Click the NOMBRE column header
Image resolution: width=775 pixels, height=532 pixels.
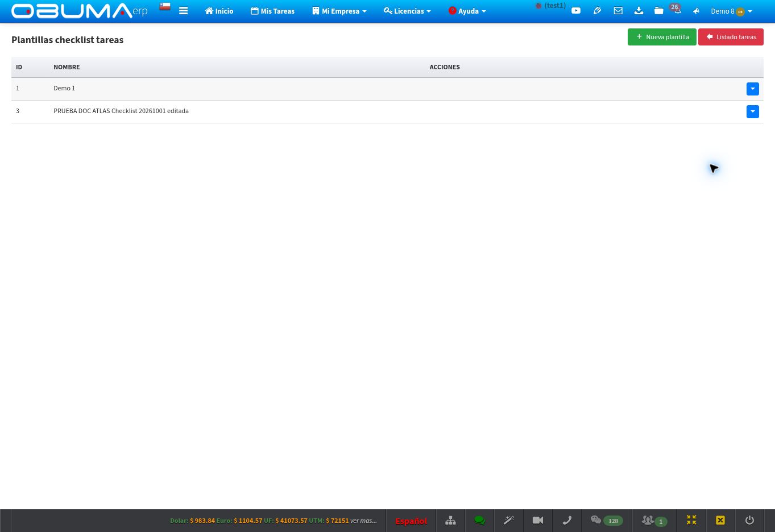point(67,67)
